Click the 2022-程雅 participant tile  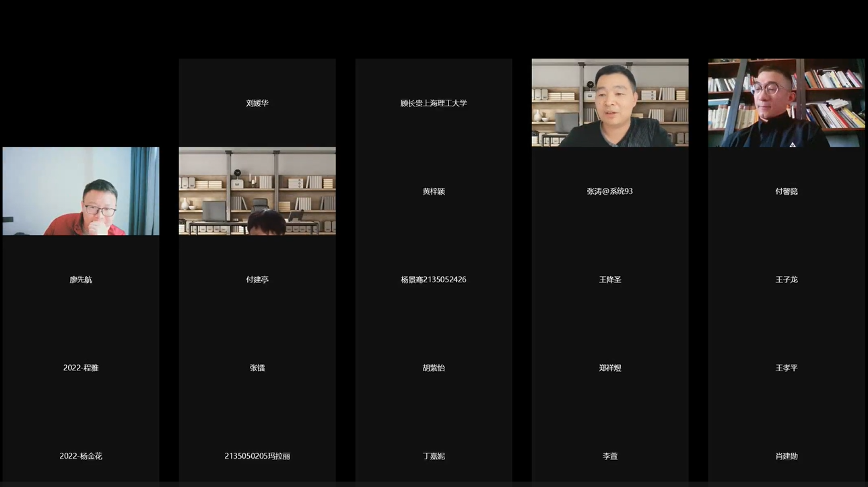coord(81,368)
